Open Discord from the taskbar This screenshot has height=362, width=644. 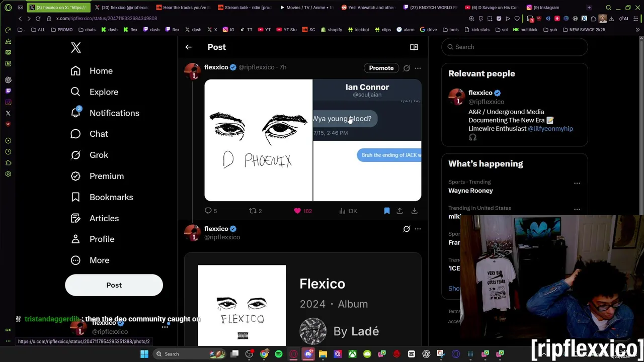308,354
